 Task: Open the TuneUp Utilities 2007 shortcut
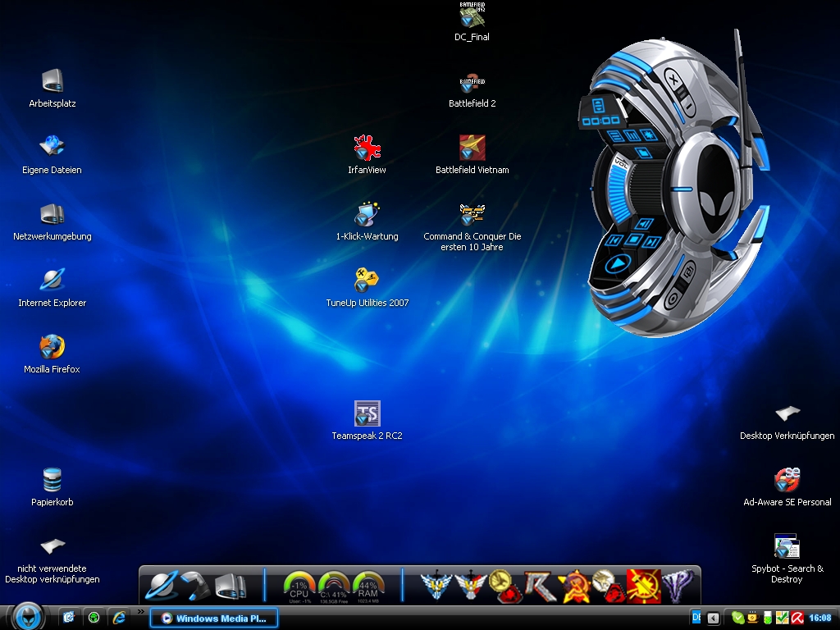click(x=367, y=288)
